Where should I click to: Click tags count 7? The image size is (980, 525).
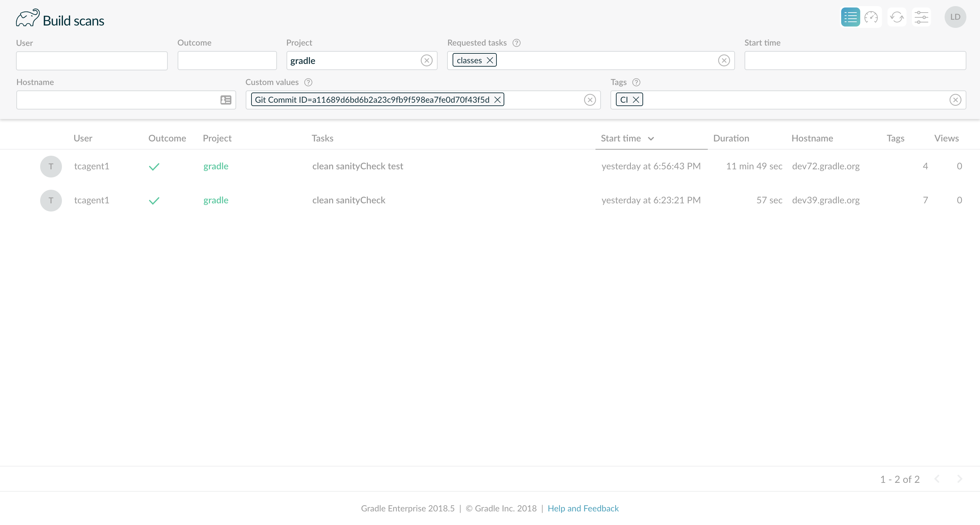click(x=925, y=200)
